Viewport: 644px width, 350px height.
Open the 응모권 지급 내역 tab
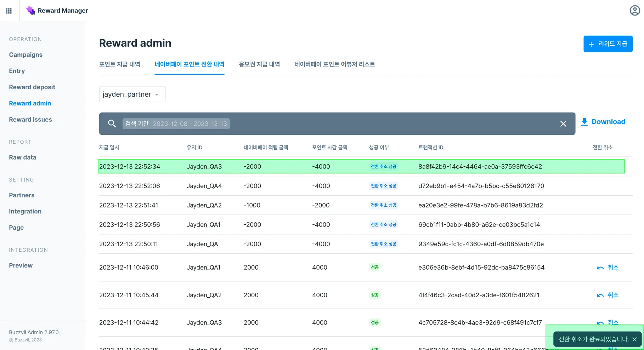(x=259, y=64)
